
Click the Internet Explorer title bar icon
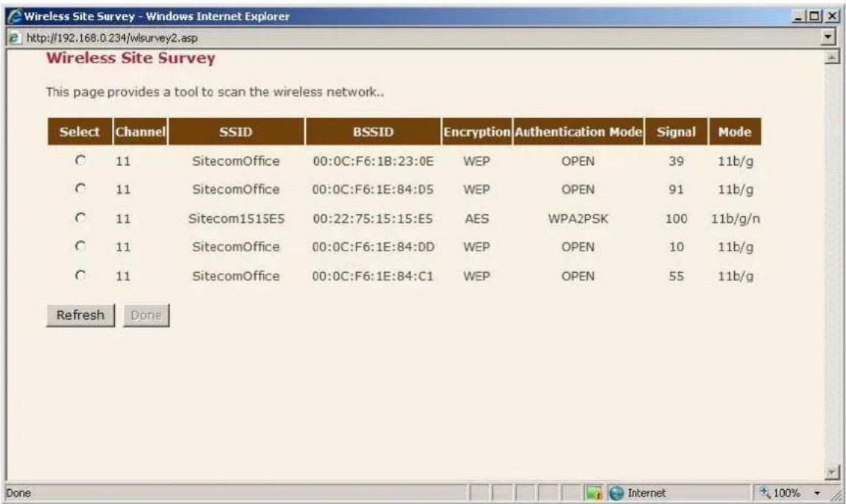pos(15,16)
